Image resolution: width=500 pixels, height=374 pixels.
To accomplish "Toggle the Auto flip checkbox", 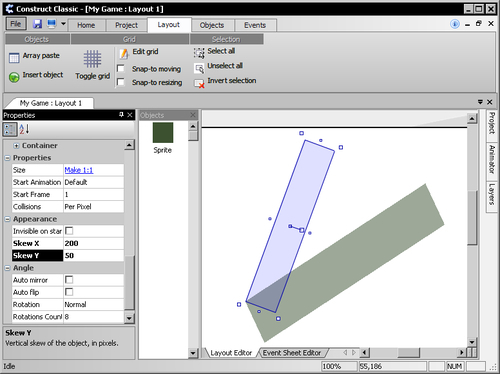I will [69, 292].
